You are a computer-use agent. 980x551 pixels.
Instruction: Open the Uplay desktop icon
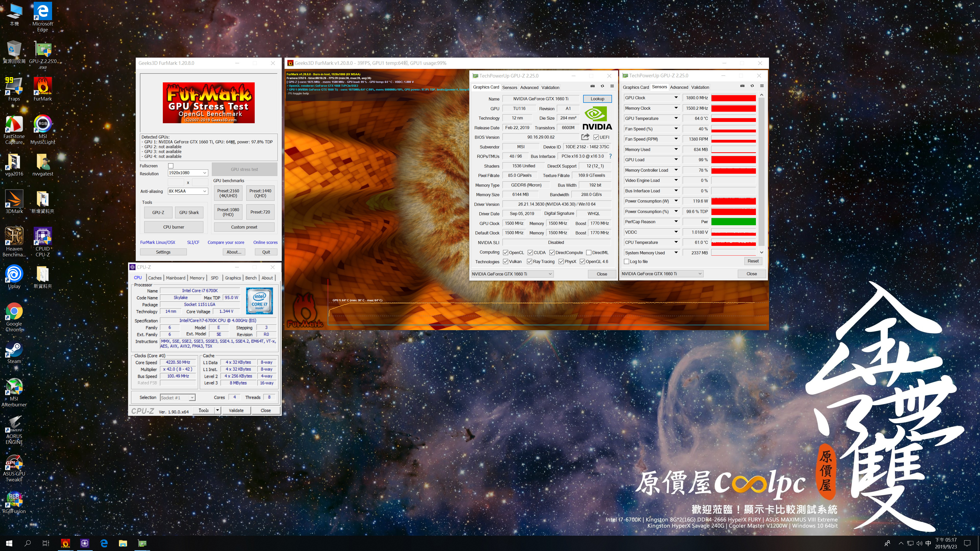click(14, 277)
